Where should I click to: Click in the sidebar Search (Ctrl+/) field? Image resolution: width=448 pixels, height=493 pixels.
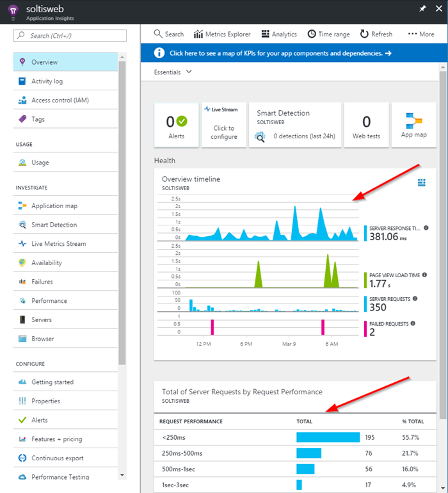[x=70, y=35]
